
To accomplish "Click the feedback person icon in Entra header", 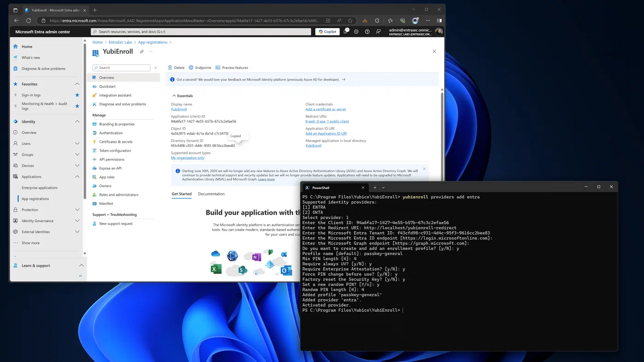I will tap(378, 32).
